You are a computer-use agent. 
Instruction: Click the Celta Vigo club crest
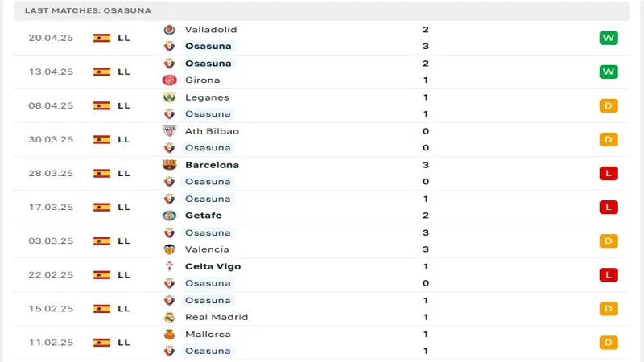pyautogui.click(x=169, y=266)
